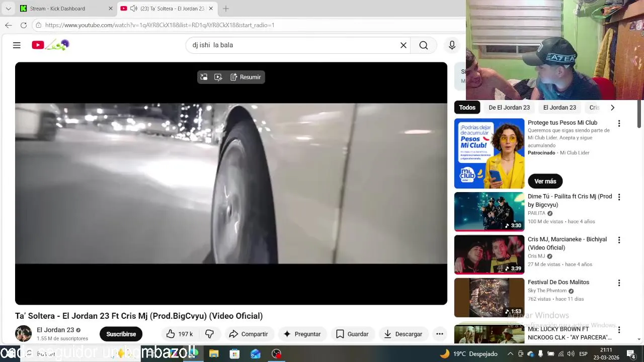The image size is (644, 362).
Task: Open the El Jordan 23 channel name link
Action: click(x=55, y=330)
